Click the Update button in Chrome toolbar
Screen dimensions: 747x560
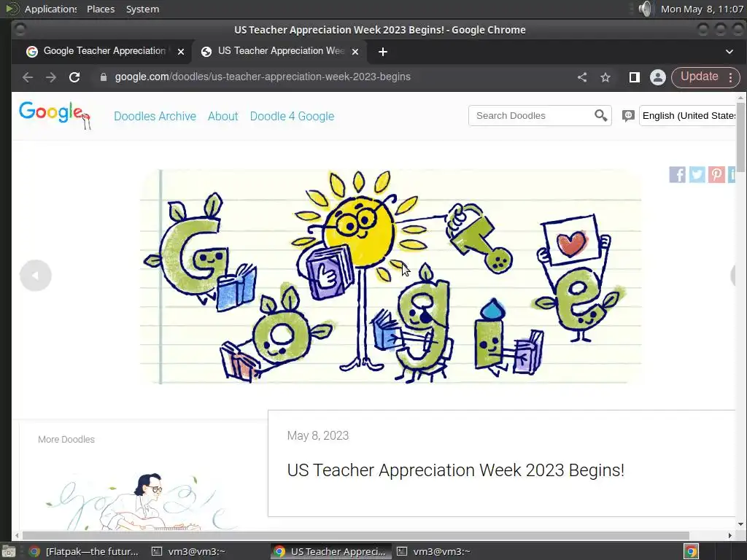pyautogui.click(x=699, y=77)
